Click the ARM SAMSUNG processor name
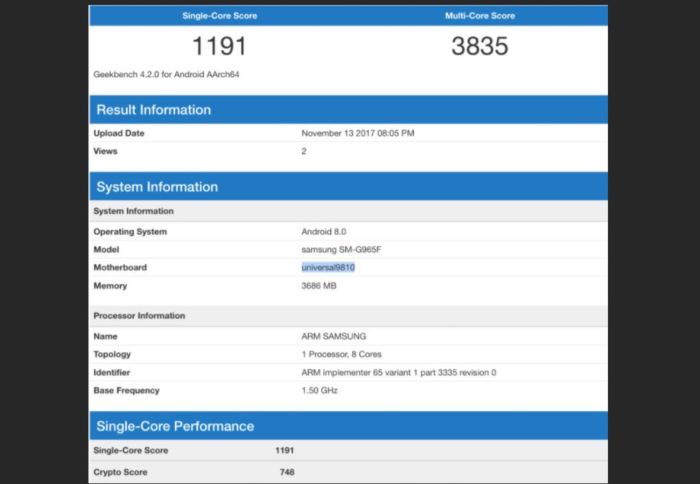Image resolution: width=700 pixels, height=484 pixels. coord(333,336)
